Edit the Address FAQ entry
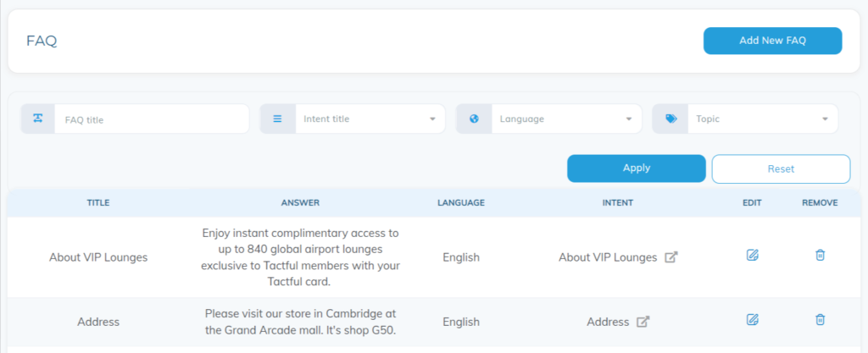868x353 pixels. [752, 319]
